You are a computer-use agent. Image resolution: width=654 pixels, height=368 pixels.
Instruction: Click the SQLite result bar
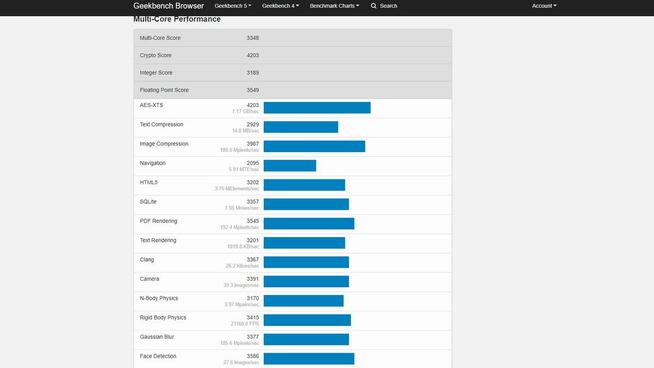coord(306,204)
